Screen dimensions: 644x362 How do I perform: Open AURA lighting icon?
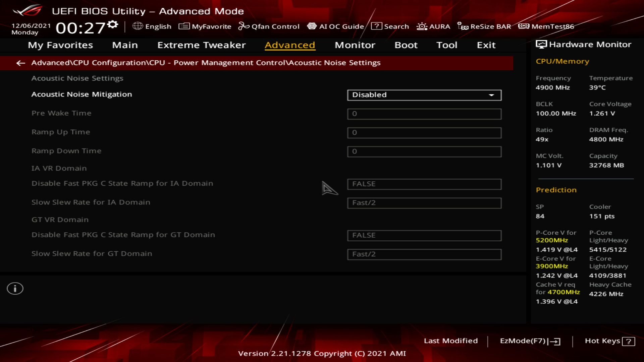click(422, 26)
